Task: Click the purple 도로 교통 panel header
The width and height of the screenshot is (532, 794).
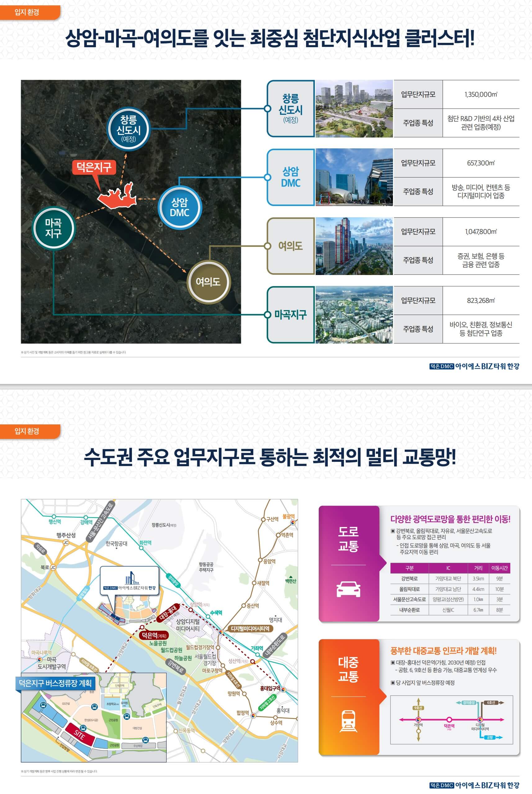Action: (x=349, y=563)
